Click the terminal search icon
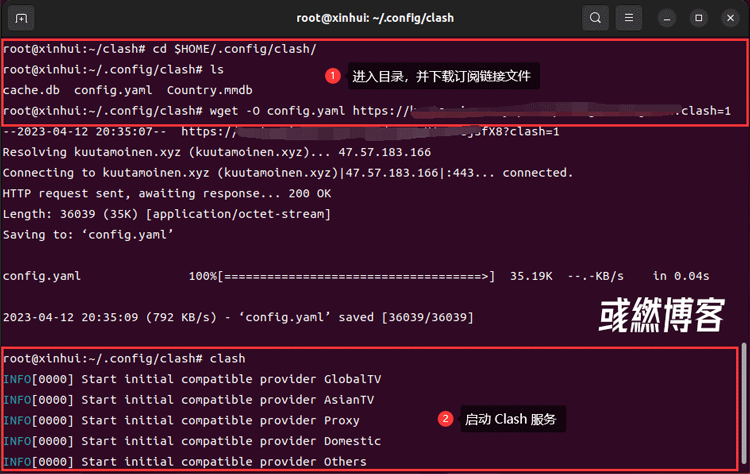The height and width of the screenshot is (474, 750). pos(595,18)
